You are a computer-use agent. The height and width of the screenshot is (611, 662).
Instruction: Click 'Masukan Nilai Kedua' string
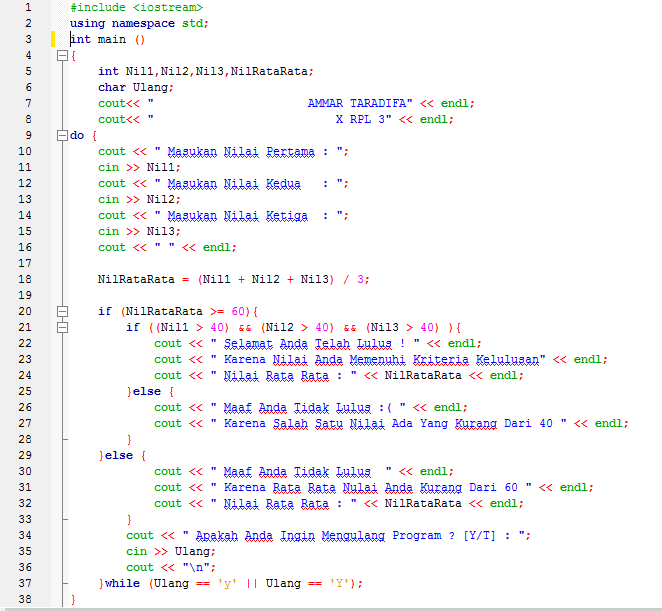[x=234, y=184]
